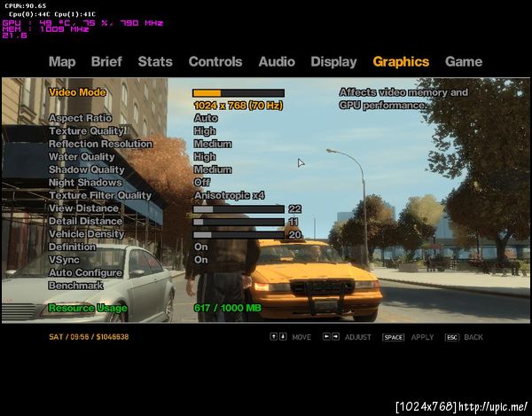Select the Texture Quality setting
The width and height of the screenshot is (532, 416).
coord(88,131)
